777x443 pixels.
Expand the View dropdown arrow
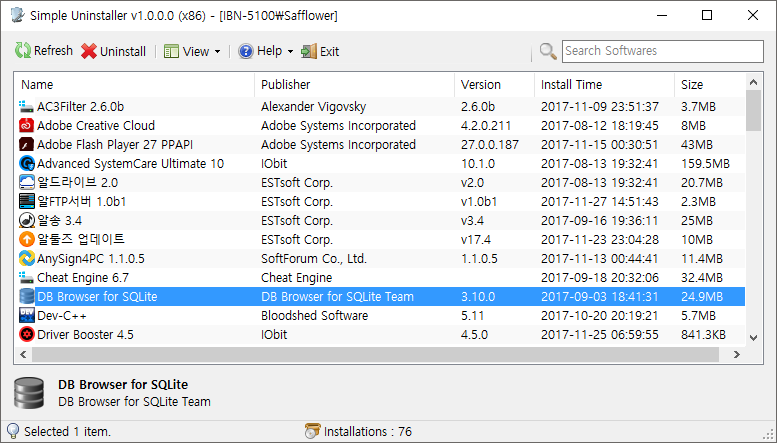pos(218,52)
